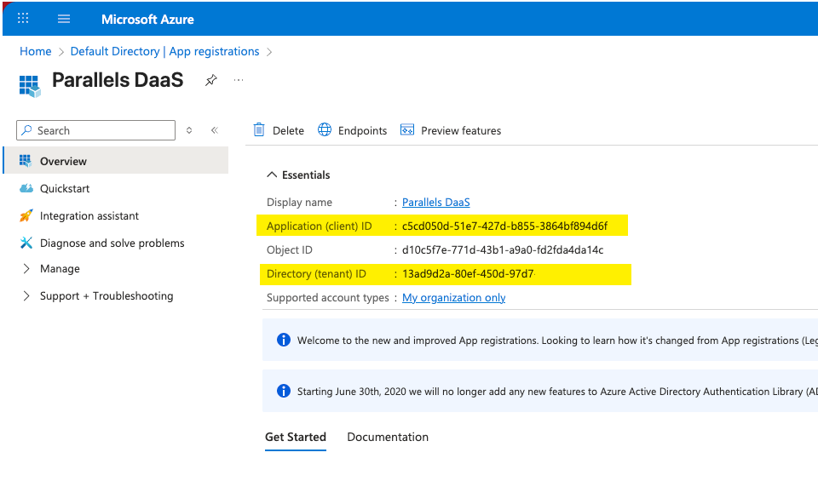
Task: Click in the sidebar Search field
Action: (x=102, y=130)
